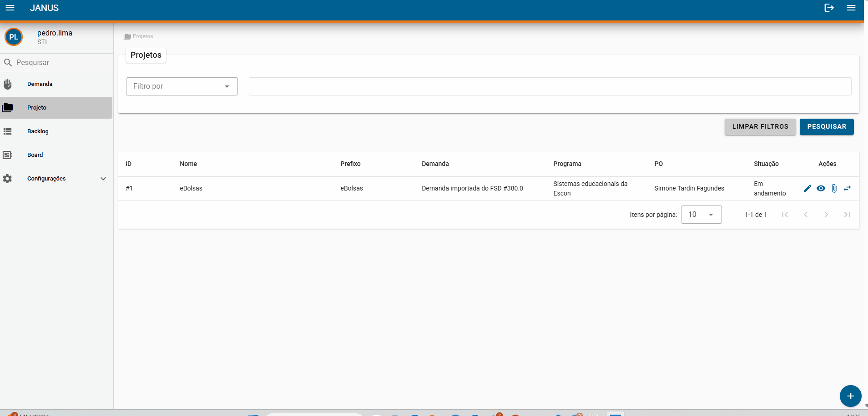This screenshot has width=868, height=416.
Task: Click the add project plus button
Action: [850, 396]
